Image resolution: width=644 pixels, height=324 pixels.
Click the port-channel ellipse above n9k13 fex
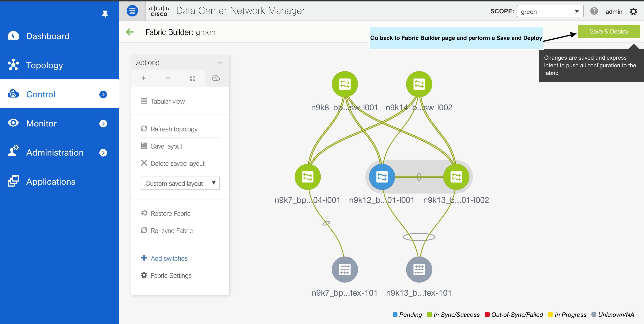coord(419,237)
